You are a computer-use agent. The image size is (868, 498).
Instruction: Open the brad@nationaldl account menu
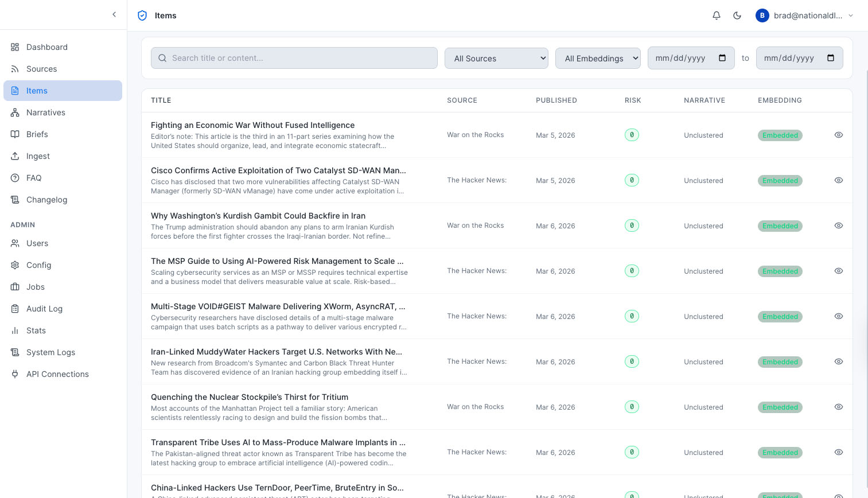click(x=804, y=15)
